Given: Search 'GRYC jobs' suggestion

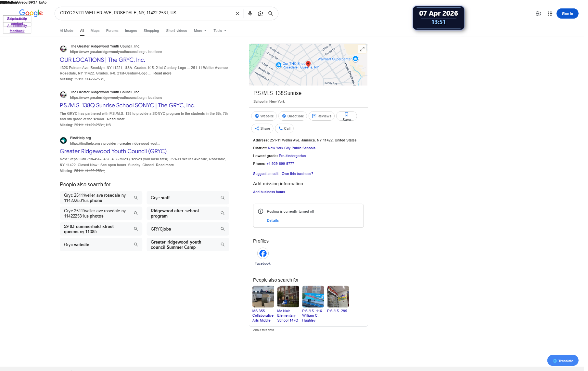Looking at the screenshot, I should (x=188, y=229).
